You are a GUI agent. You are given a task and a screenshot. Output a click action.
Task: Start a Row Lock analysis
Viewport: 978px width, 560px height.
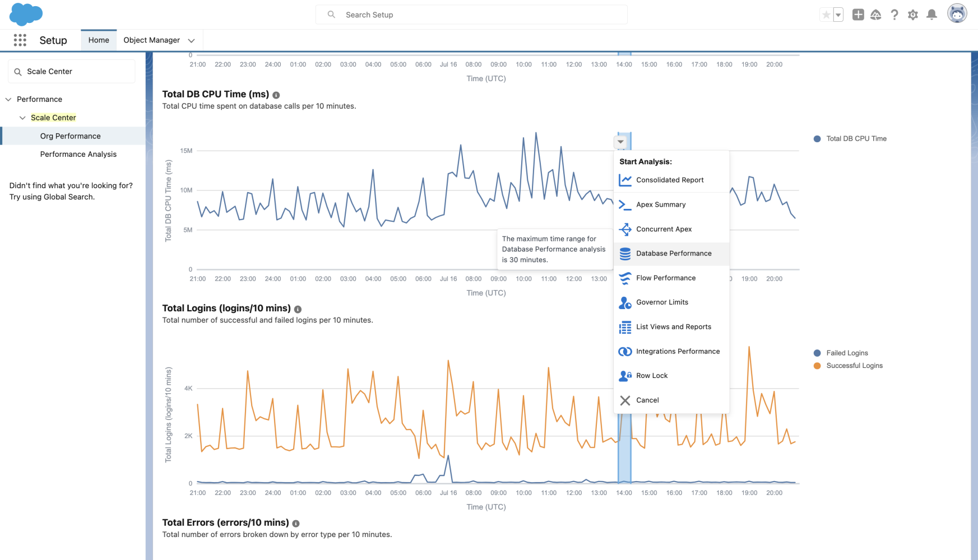tap(652, 375)
